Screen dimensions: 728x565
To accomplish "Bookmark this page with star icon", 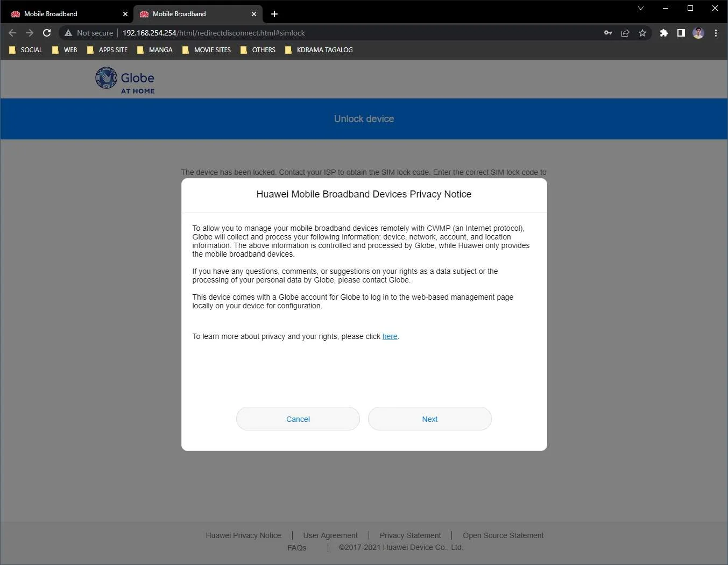I will tap(642, 33).
